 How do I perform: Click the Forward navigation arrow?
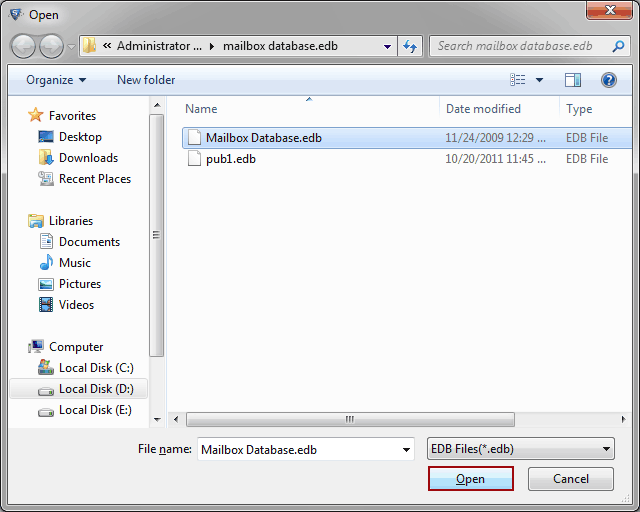coord(51,46)
